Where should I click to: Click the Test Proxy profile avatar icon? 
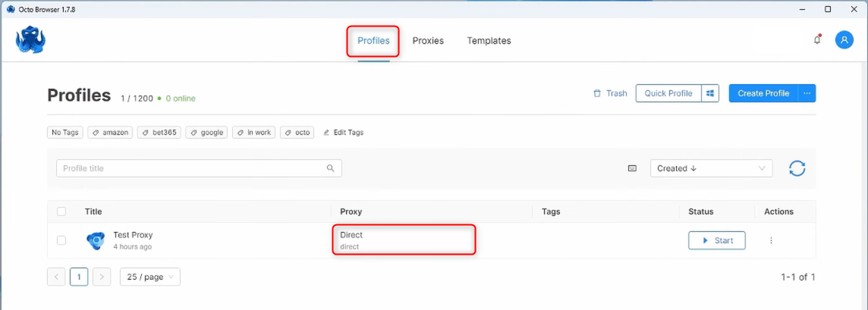(96, 240)
